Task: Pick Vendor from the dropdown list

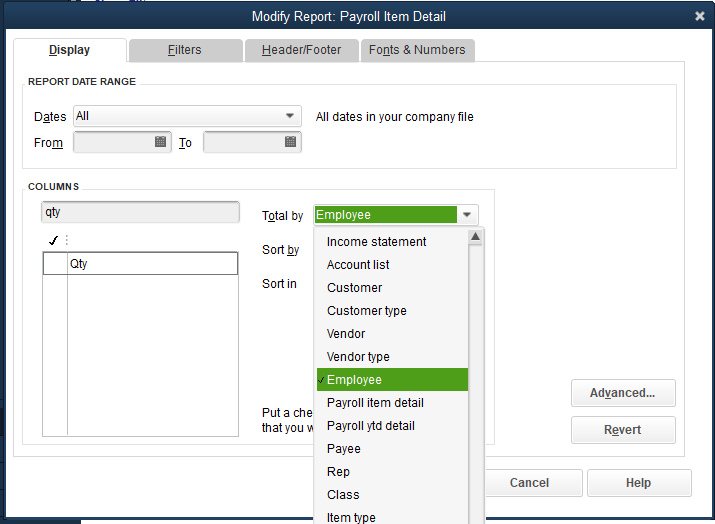Action: tap(392, 334)
